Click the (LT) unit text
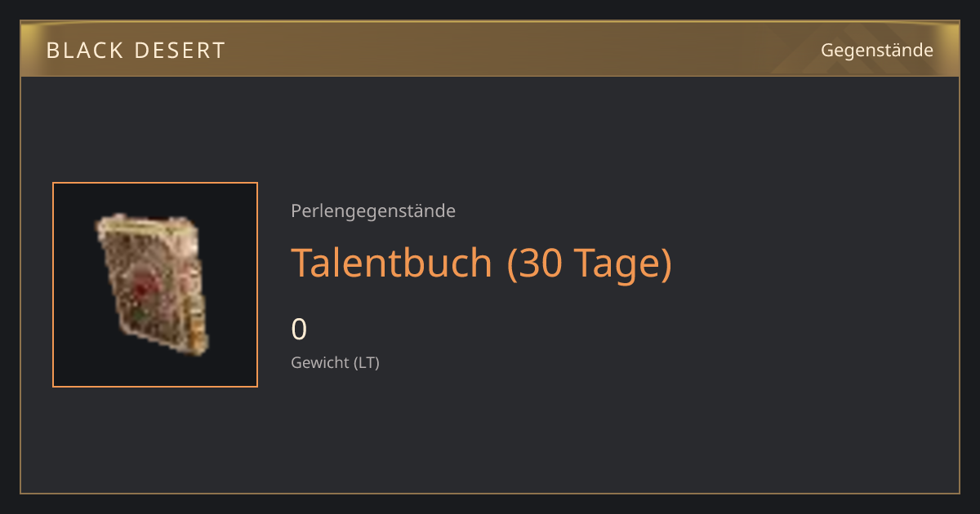980x514 pixels. click(x=366, y=363)
